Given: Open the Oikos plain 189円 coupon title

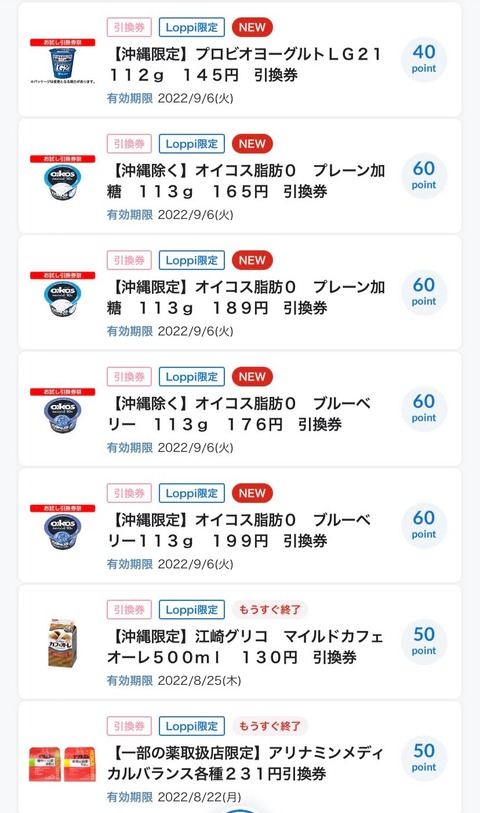Looking at the screenshot, I should click(246, 298).
